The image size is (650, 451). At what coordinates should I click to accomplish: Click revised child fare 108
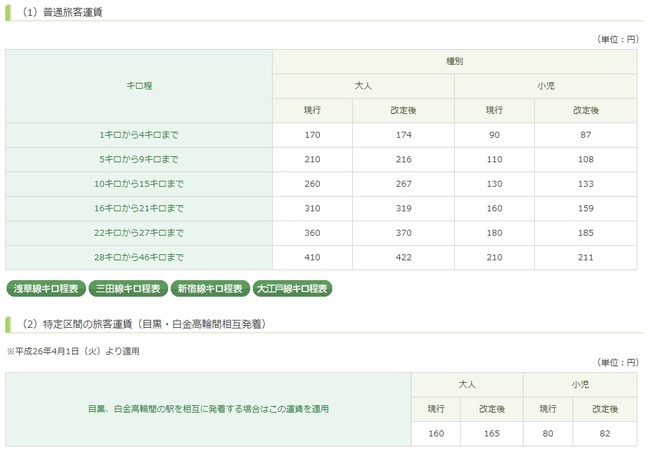pyautogui.click(x=586, y=159)
